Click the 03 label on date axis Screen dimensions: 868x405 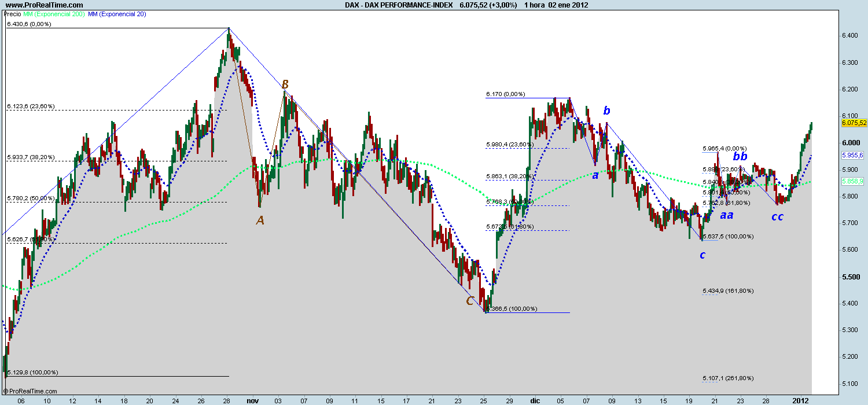click(278, 400)
